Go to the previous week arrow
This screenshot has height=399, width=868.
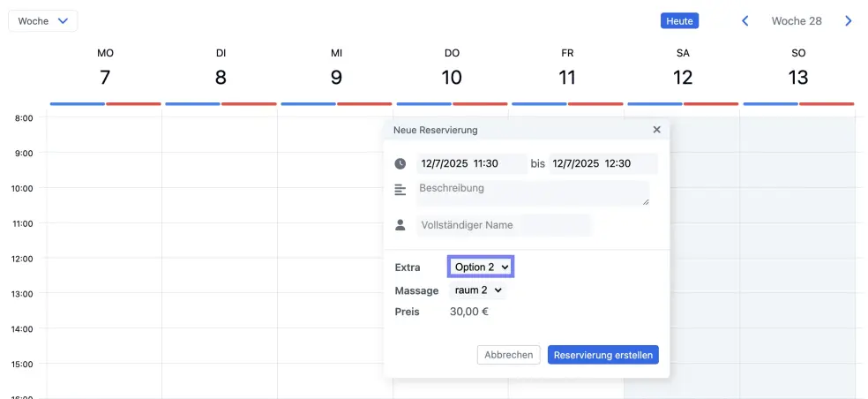click(x=745, y=21)
